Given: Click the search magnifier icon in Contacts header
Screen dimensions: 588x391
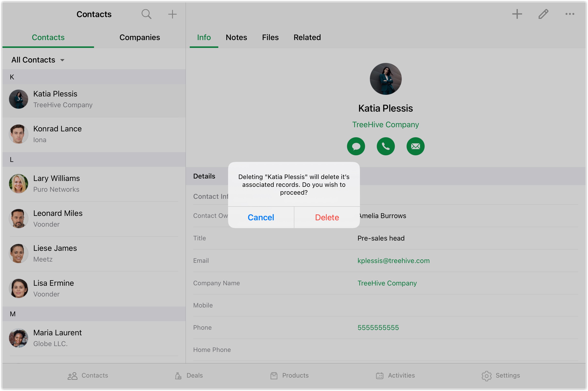Looking at the screenshot, I should 146,14.
